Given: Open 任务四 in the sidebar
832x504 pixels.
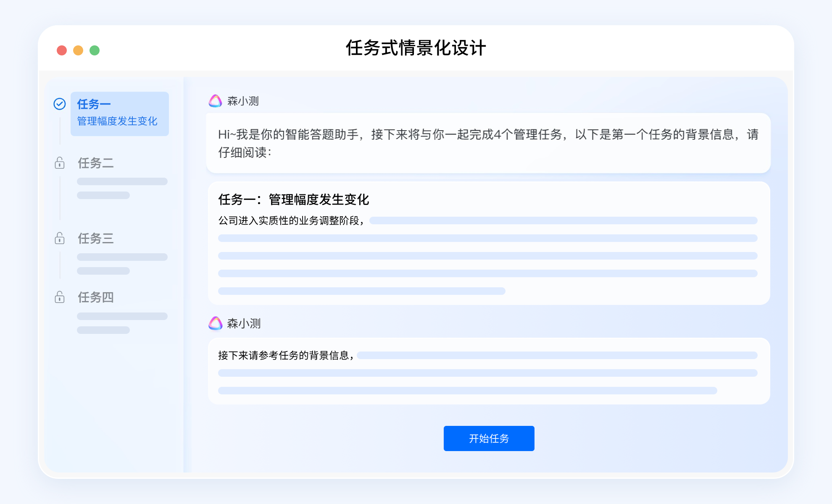Looking at the screenshot, I should coord(96,297).
